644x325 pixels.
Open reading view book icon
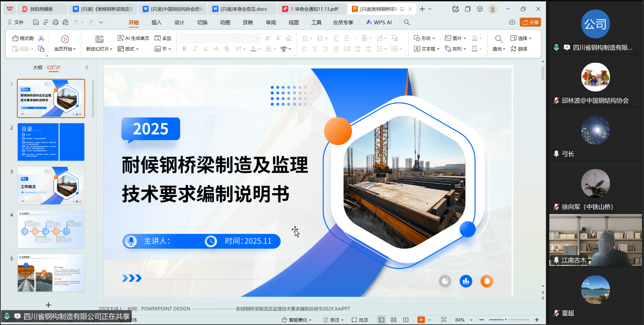click(406, 320)
